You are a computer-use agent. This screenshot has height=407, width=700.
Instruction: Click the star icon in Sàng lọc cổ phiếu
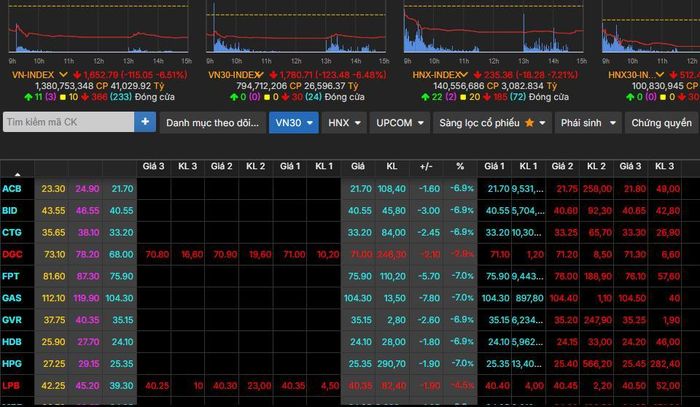(x=531, y=122)
